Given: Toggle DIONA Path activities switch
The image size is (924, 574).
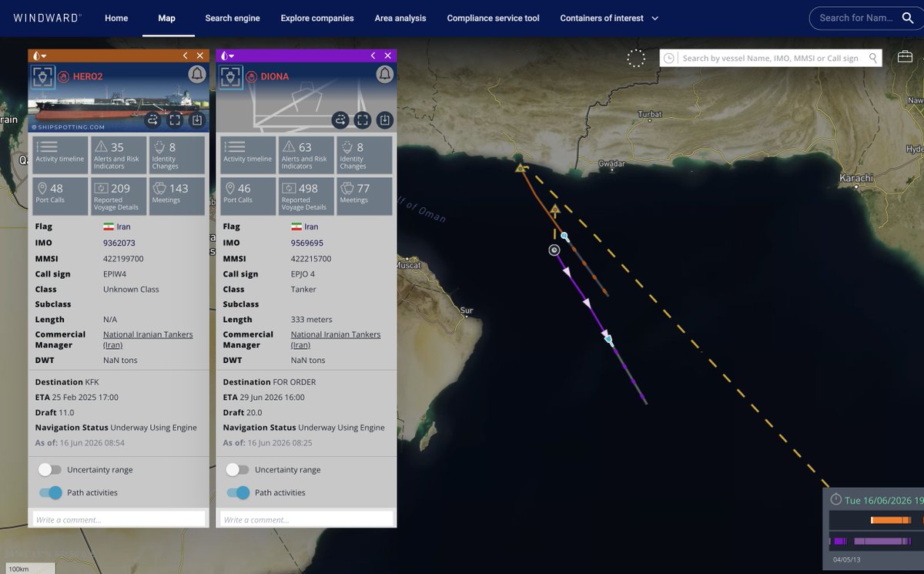Looking at the screenshot, I should click(238, 492).
